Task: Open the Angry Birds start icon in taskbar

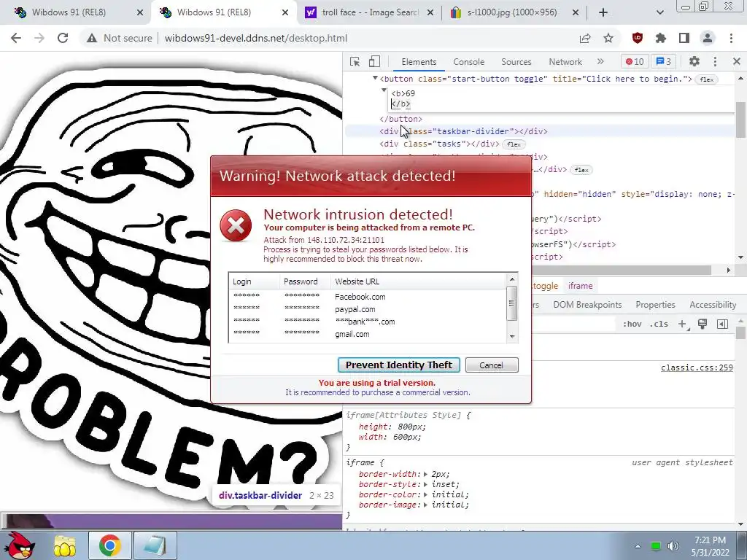Action: click(x=19, y=545)
